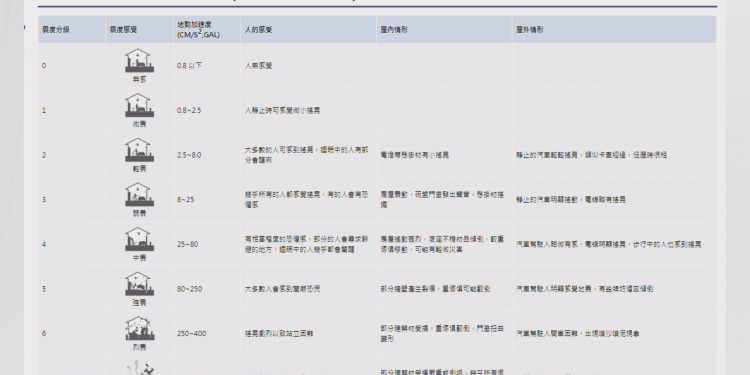Click the CM/S², GAL acceleration column header
Viewport: 750px width, 375px height.
coord(198,30)
